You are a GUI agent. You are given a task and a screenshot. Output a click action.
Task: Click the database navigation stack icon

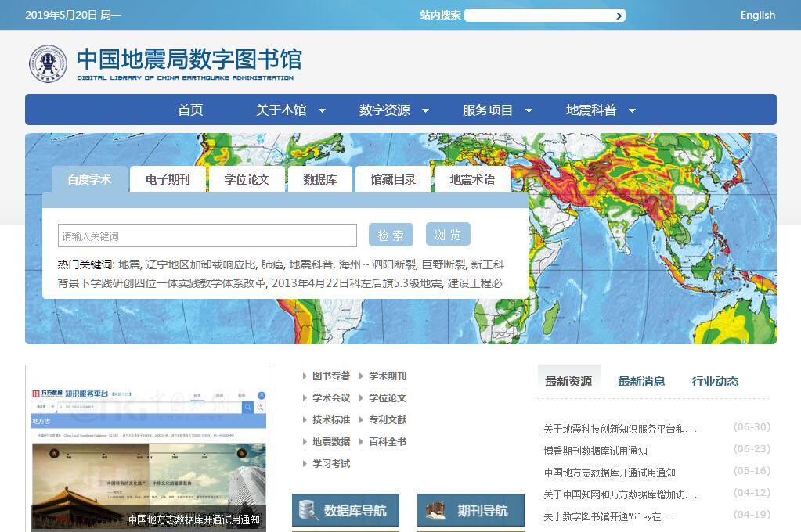point(306,511)
